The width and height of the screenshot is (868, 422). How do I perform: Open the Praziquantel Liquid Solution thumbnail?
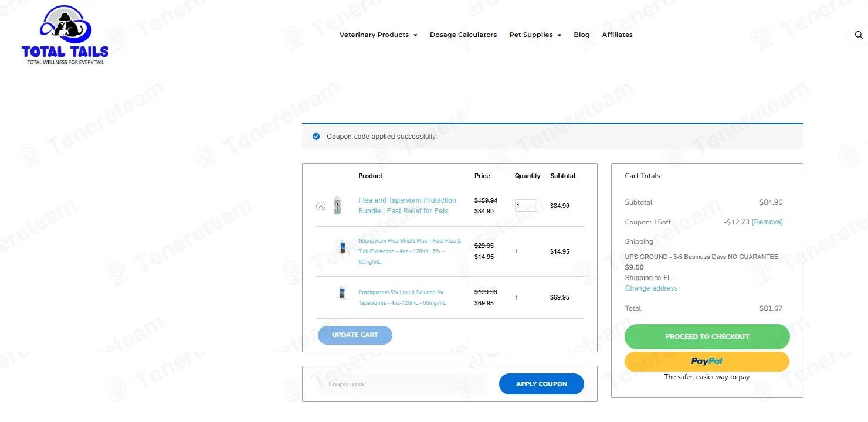pyautogui.click(x=342, y=292)
